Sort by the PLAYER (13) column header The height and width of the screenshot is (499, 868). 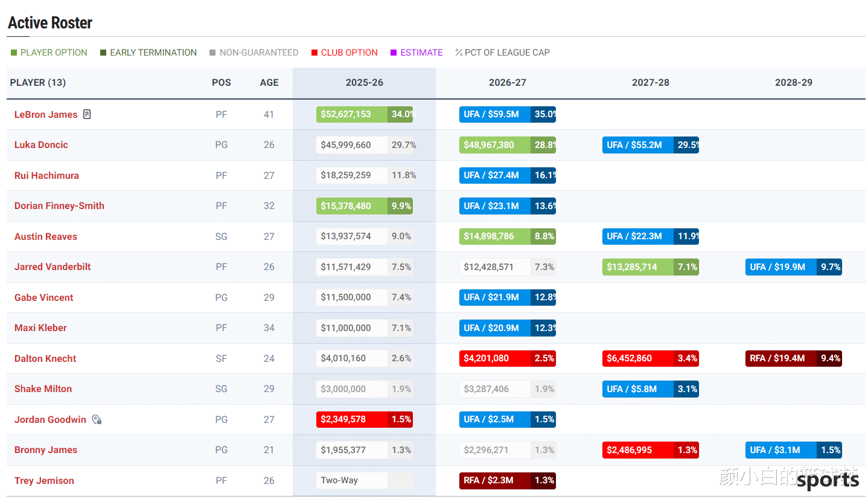(x=38, y=83)
